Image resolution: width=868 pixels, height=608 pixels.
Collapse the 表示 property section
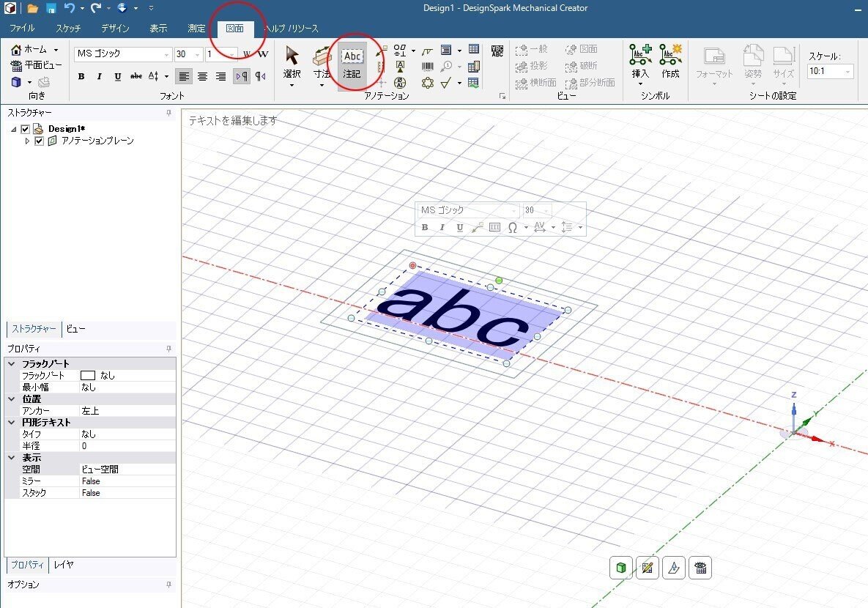tap(12, 457)
